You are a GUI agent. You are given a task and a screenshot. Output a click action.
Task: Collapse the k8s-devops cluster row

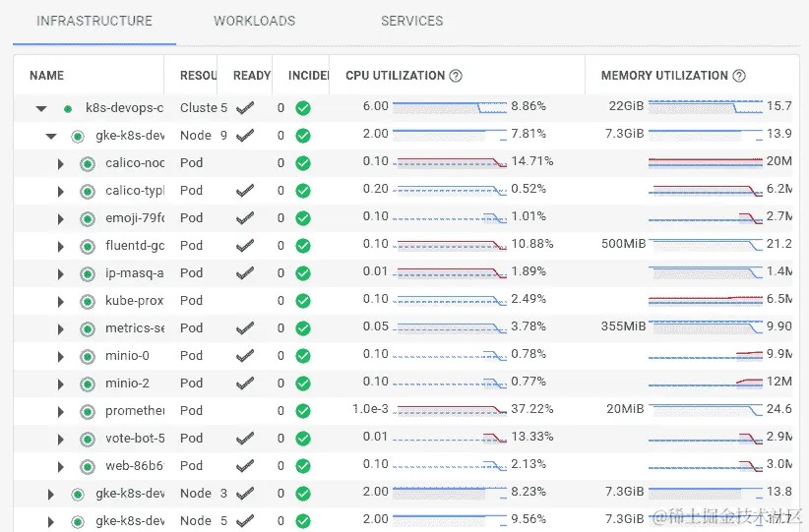(41, 108)
